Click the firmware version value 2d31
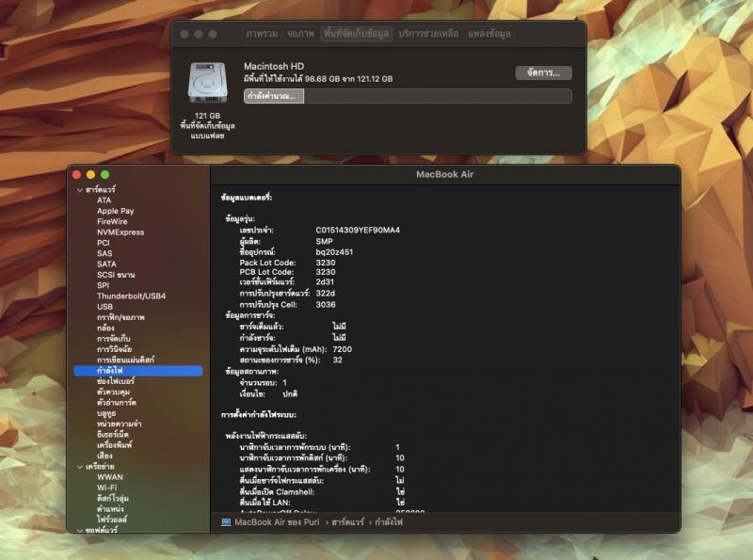 click(325, 282)
